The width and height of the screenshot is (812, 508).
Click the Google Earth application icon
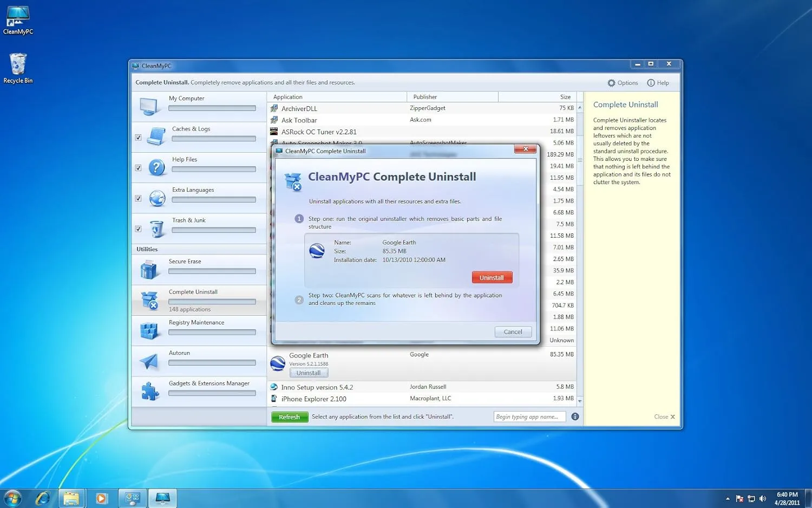click(x=278, y=363)
